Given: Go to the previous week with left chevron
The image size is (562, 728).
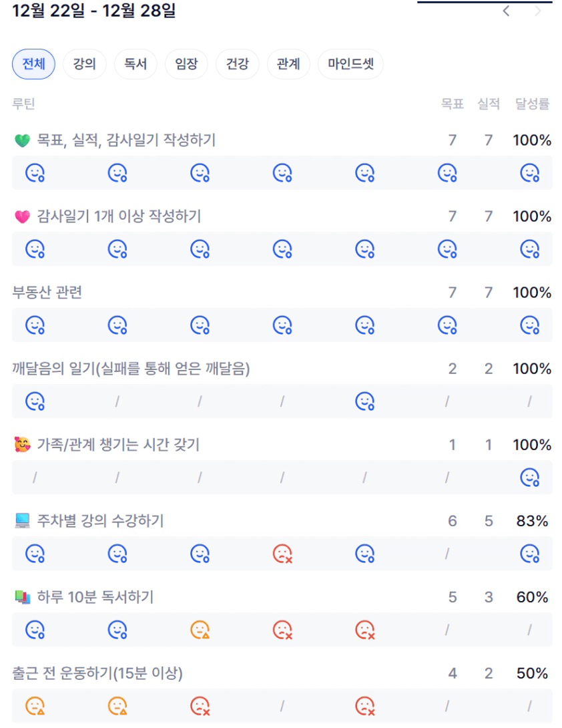Looking at the screenshot, I should pyautogui.click(x=507, y=11).
